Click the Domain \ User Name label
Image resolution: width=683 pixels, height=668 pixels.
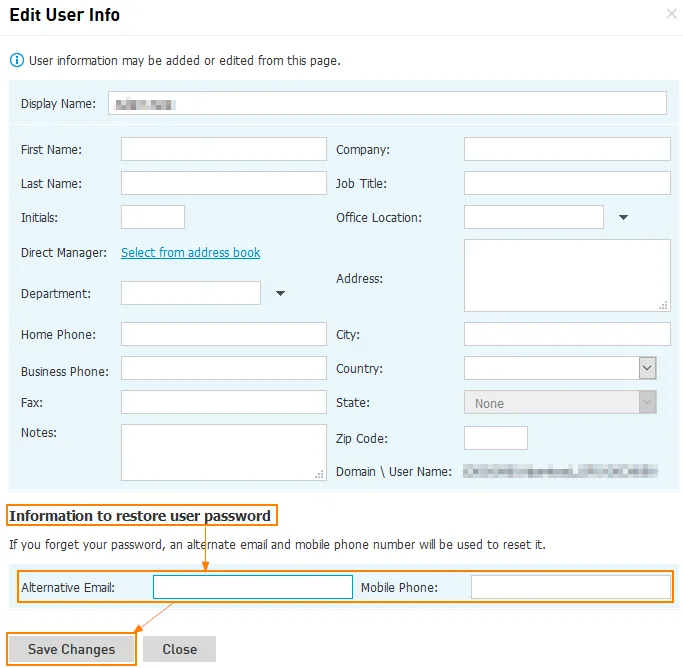point(394,472)
